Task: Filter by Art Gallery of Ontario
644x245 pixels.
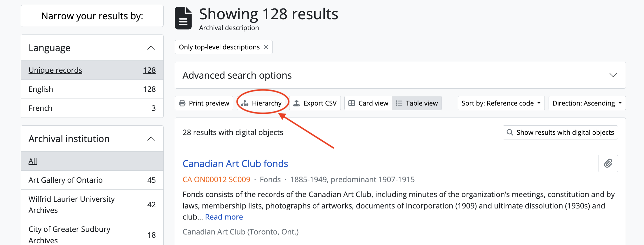Action: pyautogui.click(x=65, y=180)
